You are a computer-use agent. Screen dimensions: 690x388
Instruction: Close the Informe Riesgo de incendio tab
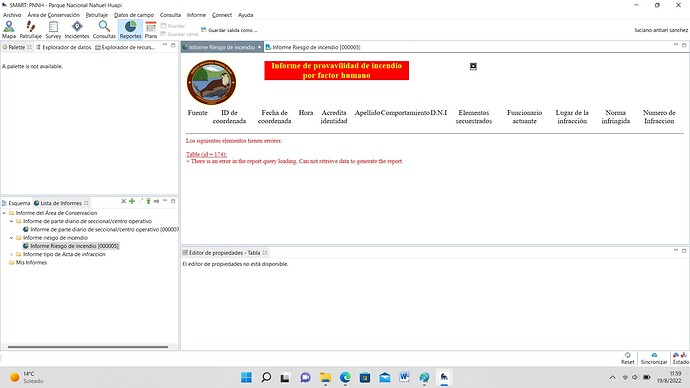260,47
